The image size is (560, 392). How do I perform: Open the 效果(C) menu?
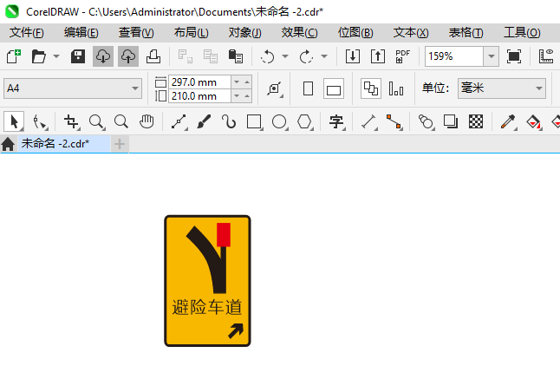299,32
